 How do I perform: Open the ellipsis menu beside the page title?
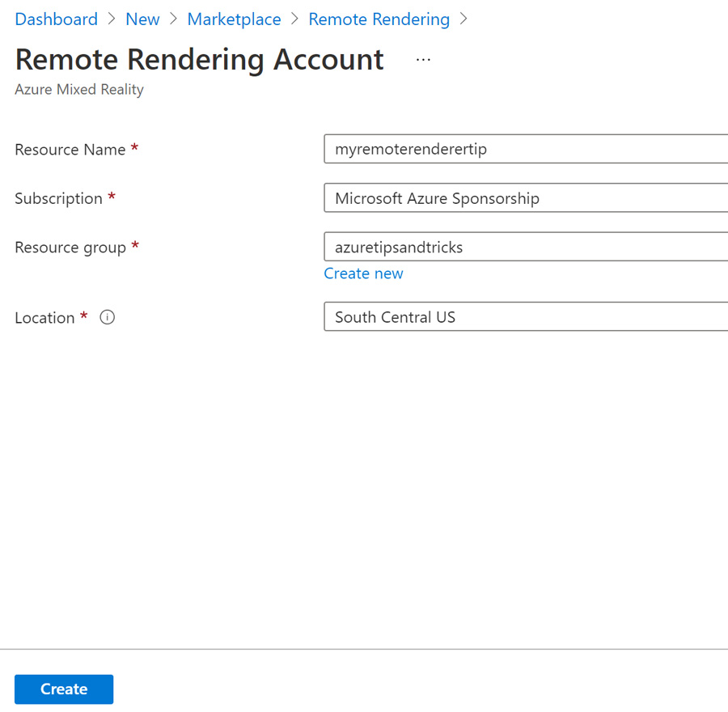pyautogui.click(x=422, y=60)
